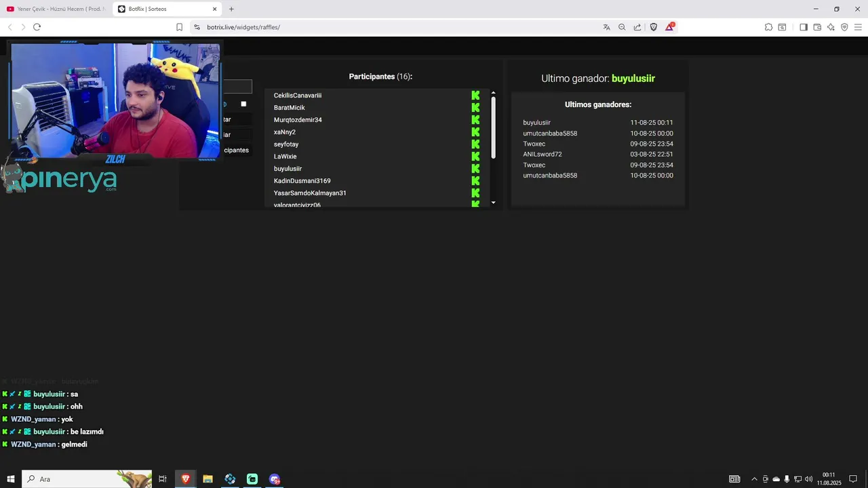The width and height of the screenshot is (868, 488).
Task: Open the tab search icon
Action: pyautogui.click(x=782, y=27)
